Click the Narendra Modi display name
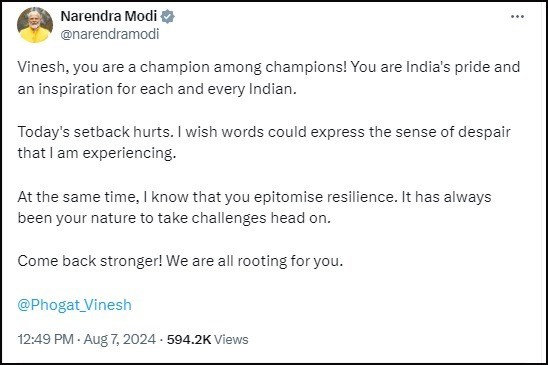 109,16
